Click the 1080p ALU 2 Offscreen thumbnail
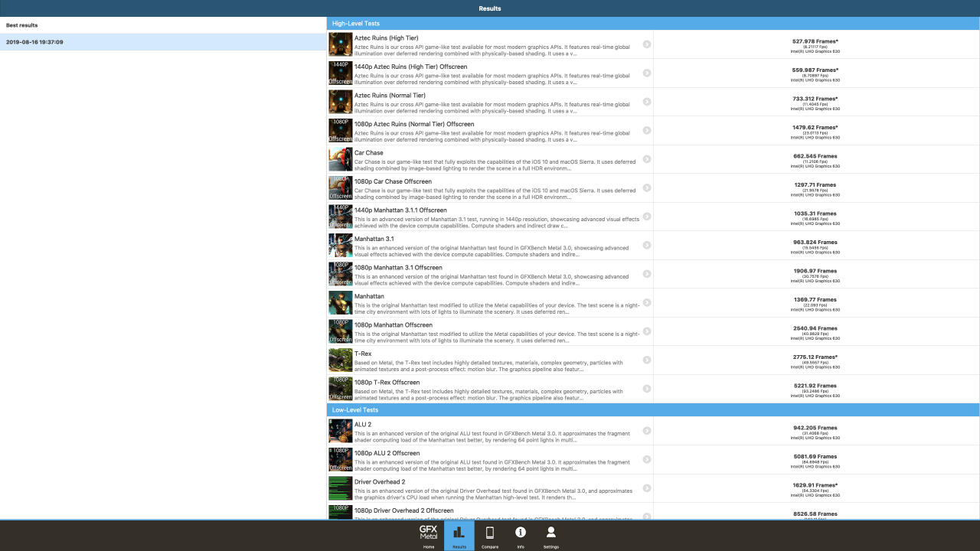The width and height of the screenshot is (980, 551). pos(341,460)
